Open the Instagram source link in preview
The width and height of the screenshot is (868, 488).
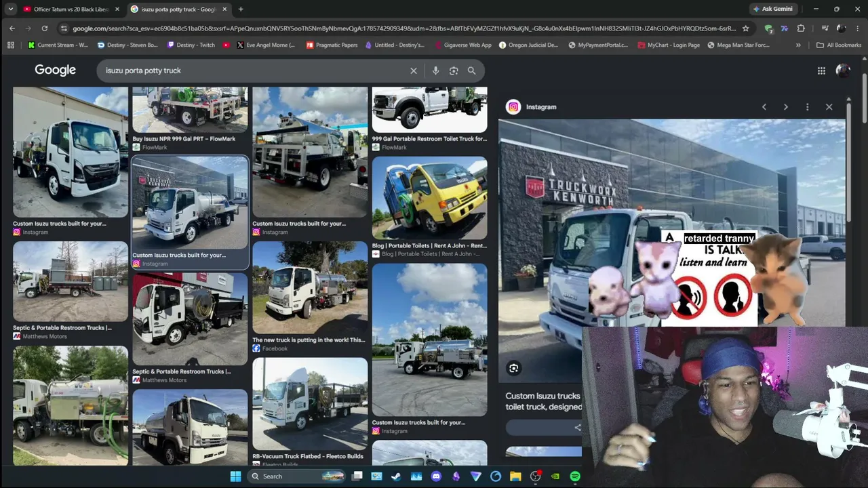pos(532,107)
